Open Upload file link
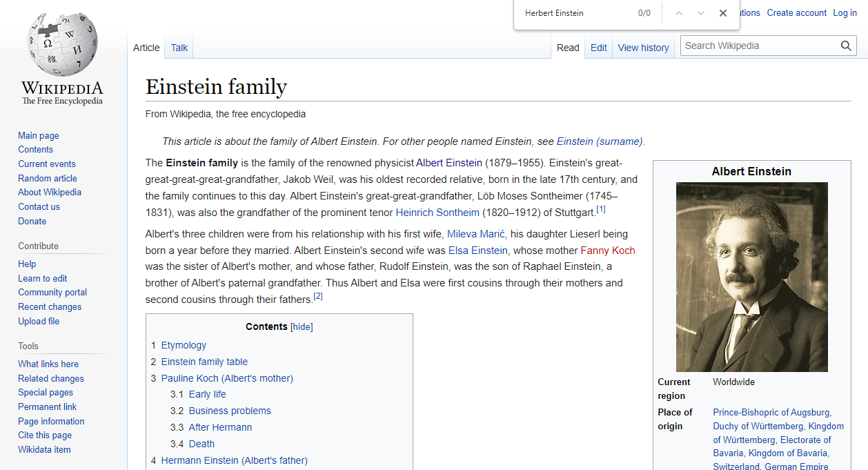 [x=39, y=322]
